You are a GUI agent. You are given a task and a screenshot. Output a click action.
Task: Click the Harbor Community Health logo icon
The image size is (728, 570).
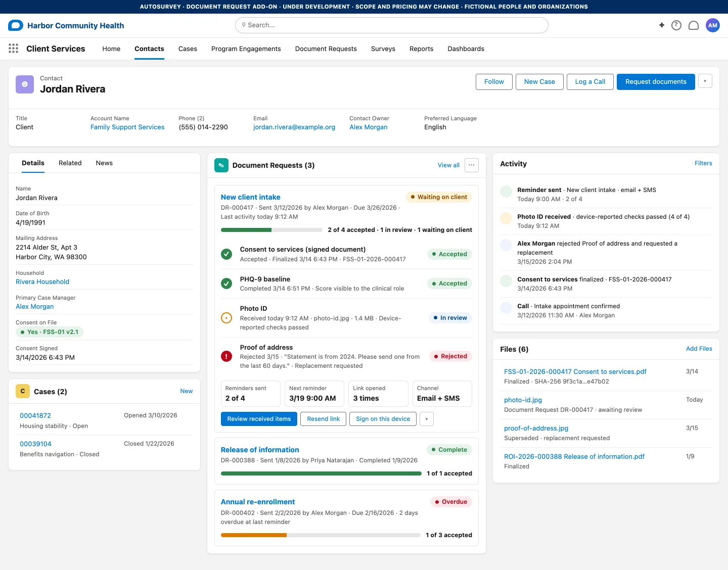16,25
